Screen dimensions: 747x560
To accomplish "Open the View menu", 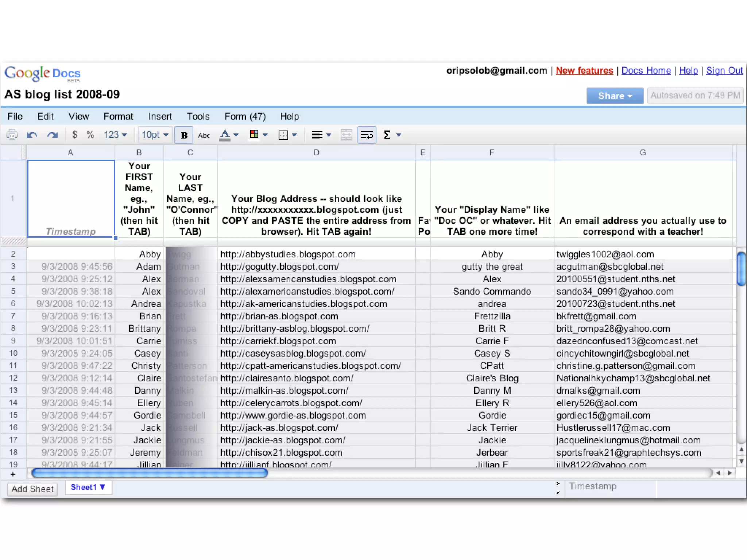I will tap(79, 116).
